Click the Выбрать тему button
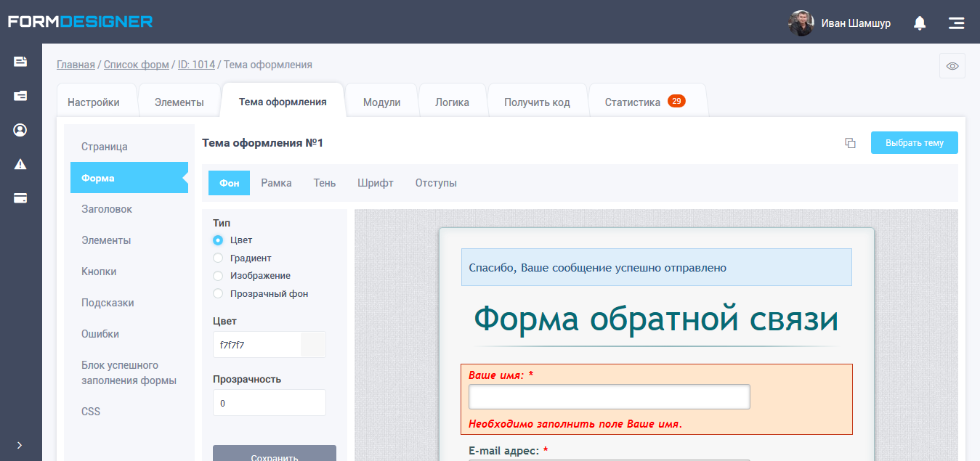Image resolution: width=980 pixels, height=461 pixels. pos(914,143)
